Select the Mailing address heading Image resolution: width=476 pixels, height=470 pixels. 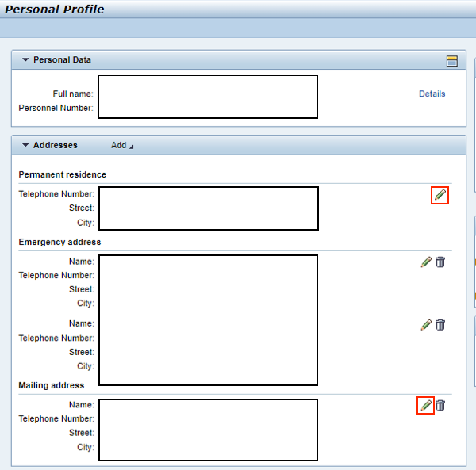(52, 385)
